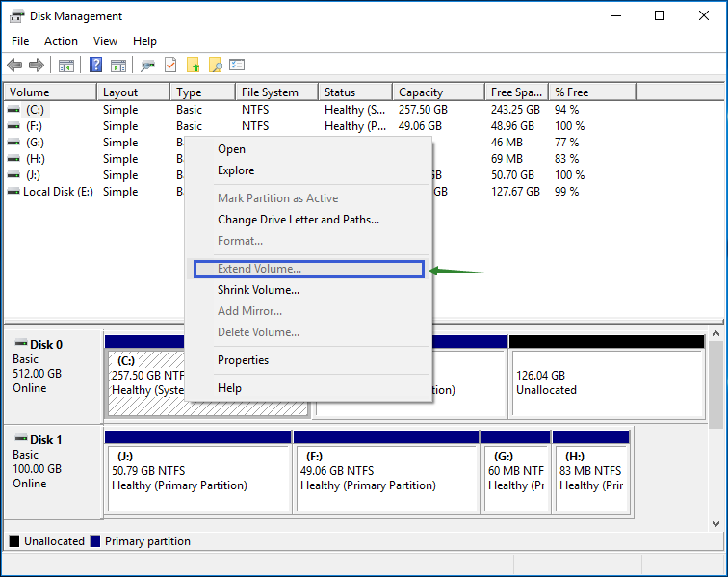Click the Forward arrow toolbar icon
Viewport: 728px width, 577px height.
pyautogui.click(x=37, y=66)
